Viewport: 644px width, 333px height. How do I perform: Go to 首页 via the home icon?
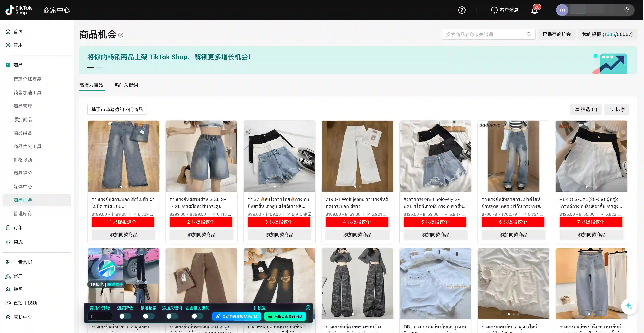8,32
